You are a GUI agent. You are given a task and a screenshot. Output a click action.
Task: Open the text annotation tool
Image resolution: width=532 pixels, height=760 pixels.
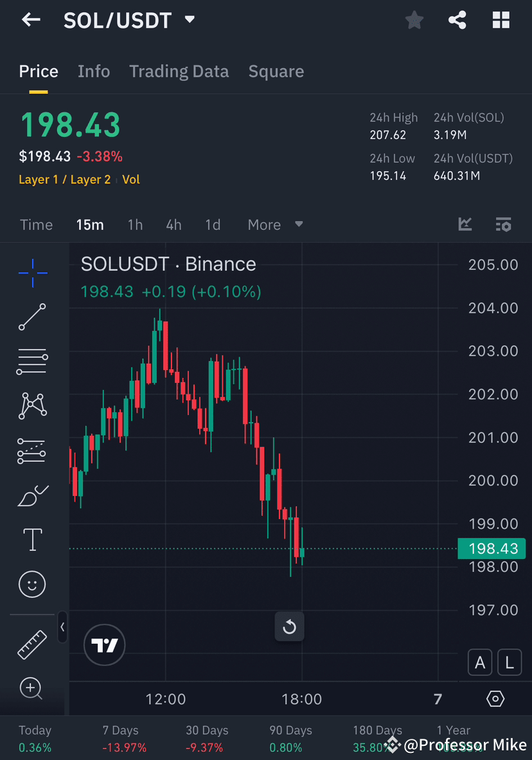pyautogui.click(x=32, y=540)
